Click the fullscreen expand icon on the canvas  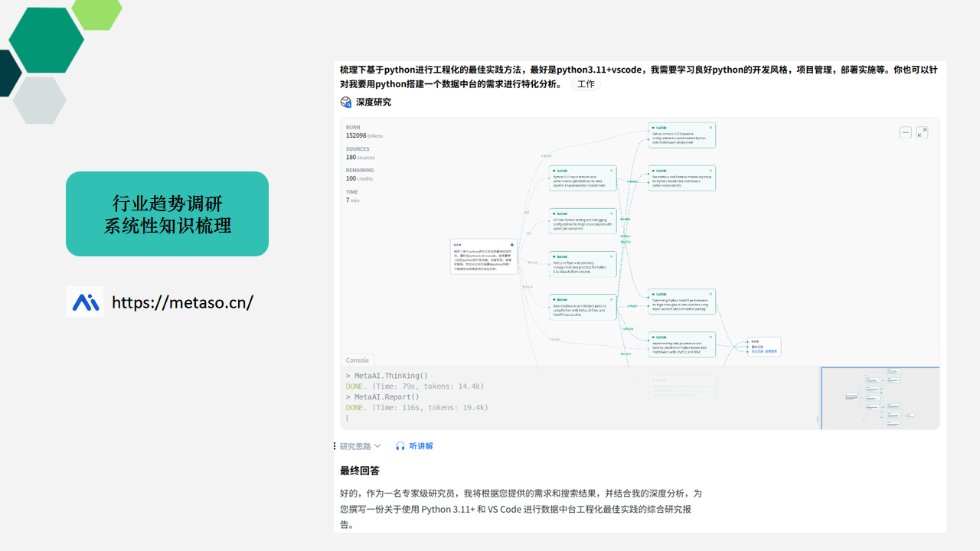click(x=922, y=132)
